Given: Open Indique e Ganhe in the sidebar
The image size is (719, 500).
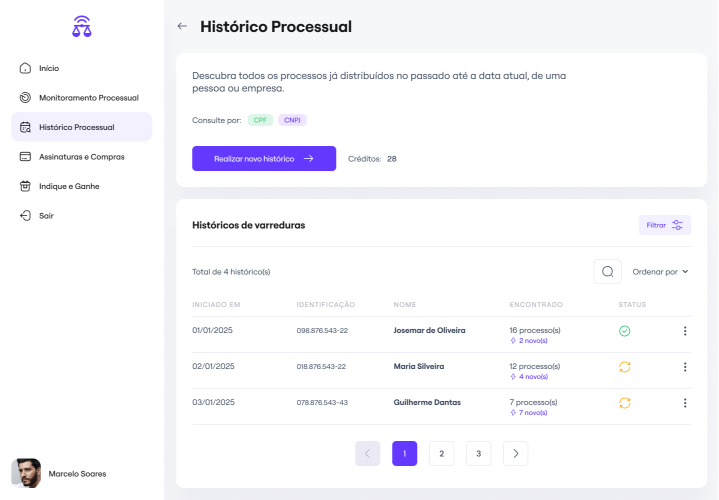Looking at the screenshot, I should tap(68, 186).
